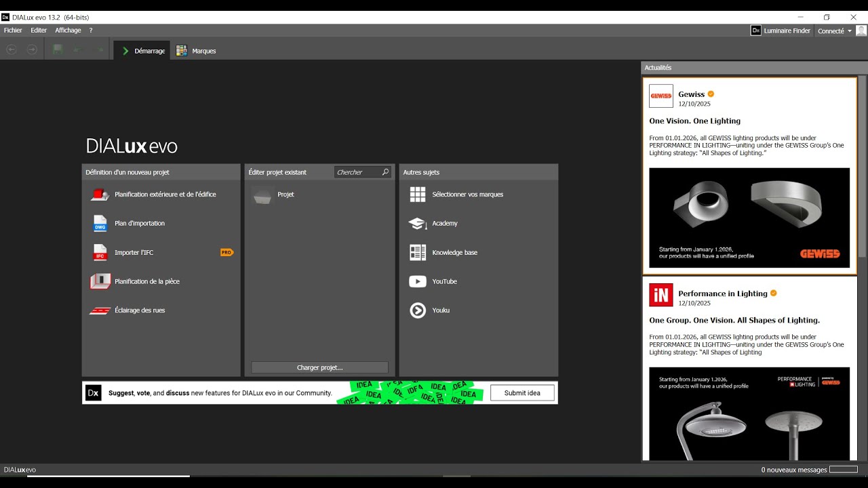Click the back navigation arrow icon
868x488 pixels.
(12, 49)
